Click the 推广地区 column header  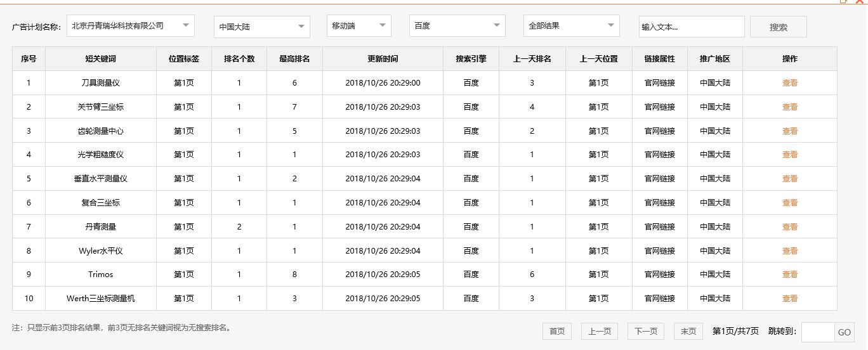point(715,59)
